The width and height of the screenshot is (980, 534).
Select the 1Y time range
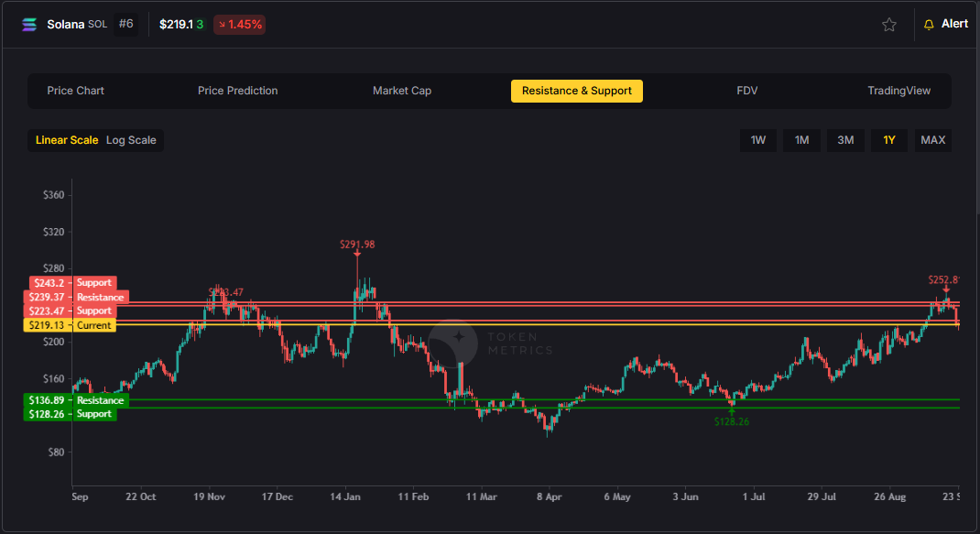tap(889, 140)
